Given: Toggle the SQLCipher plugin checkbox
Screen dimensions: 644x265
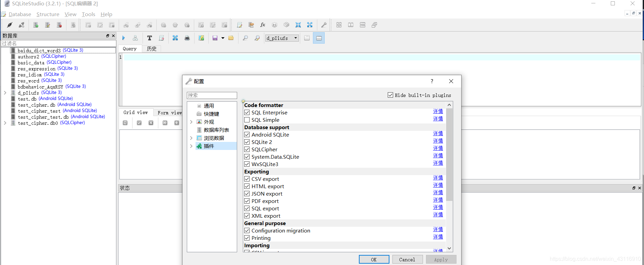Looking at the screenshot, I should (x=247, y=149).
